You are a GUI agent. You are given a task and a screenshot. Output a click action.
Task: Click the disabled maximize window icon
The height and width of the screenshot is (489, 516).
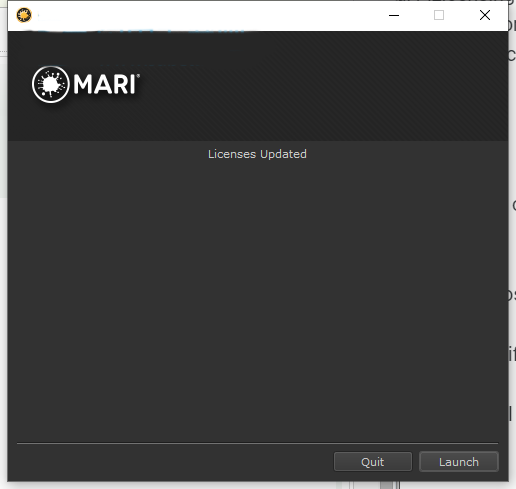[439, 15]
